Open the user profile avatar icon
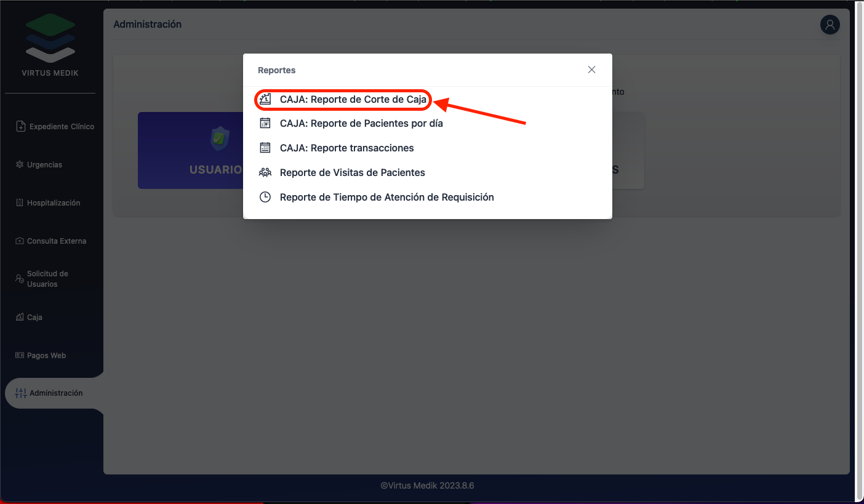 pyautogui.click(x=830, y=25)
